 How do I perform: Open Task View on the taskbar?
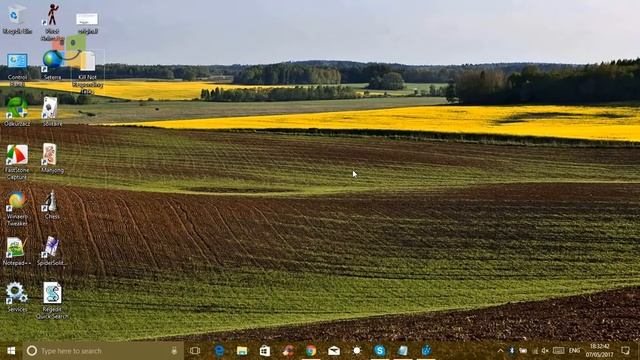click(195, 351)
